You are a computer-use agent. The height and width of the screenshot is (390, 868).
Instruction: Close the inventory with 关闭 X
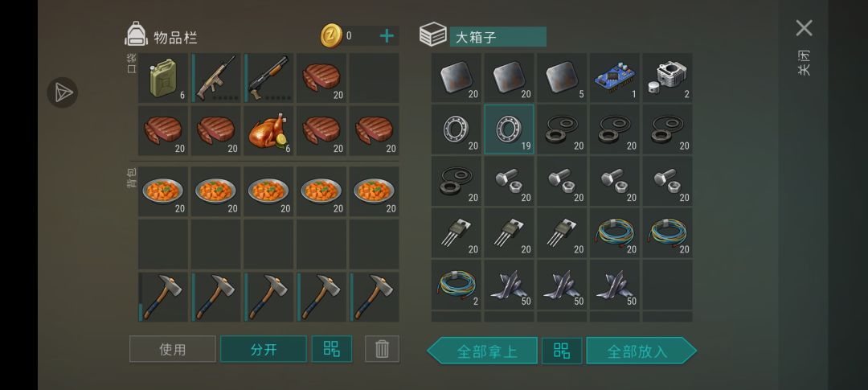tap(804, 28)
